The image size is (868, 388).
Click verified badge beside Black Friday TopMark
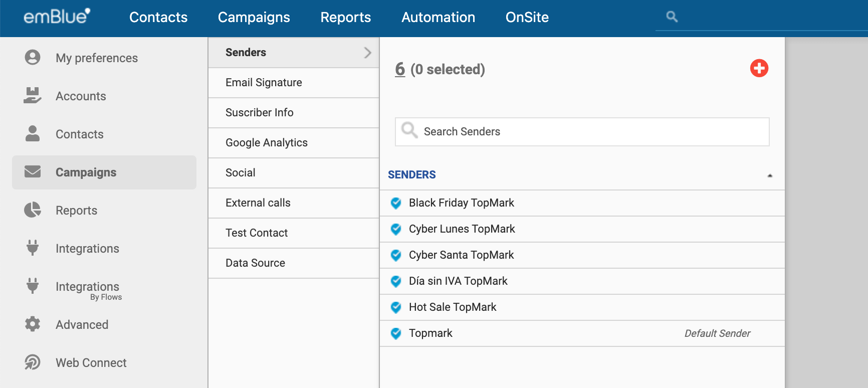click(396, 203)
